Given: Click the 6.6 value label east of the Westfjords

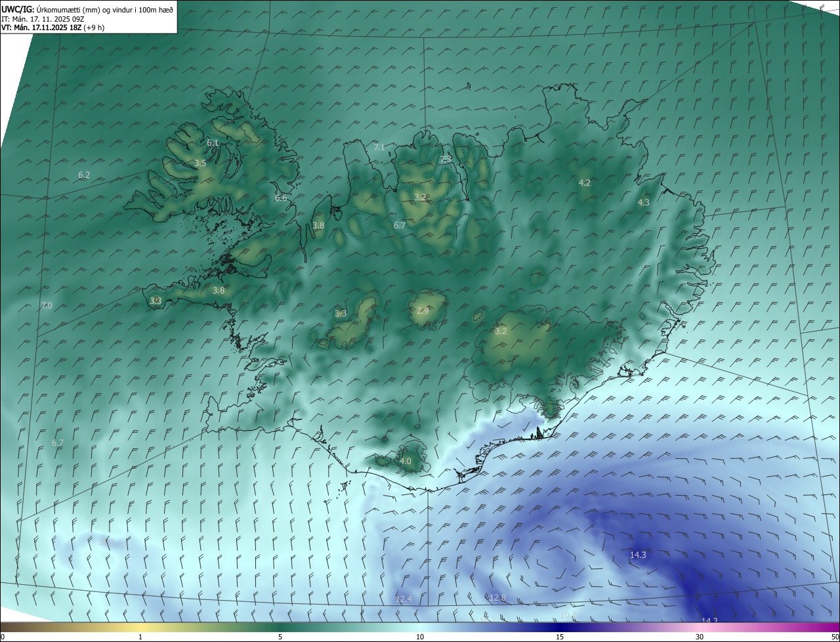Looking at the screenshot, I should coord(281,198).
